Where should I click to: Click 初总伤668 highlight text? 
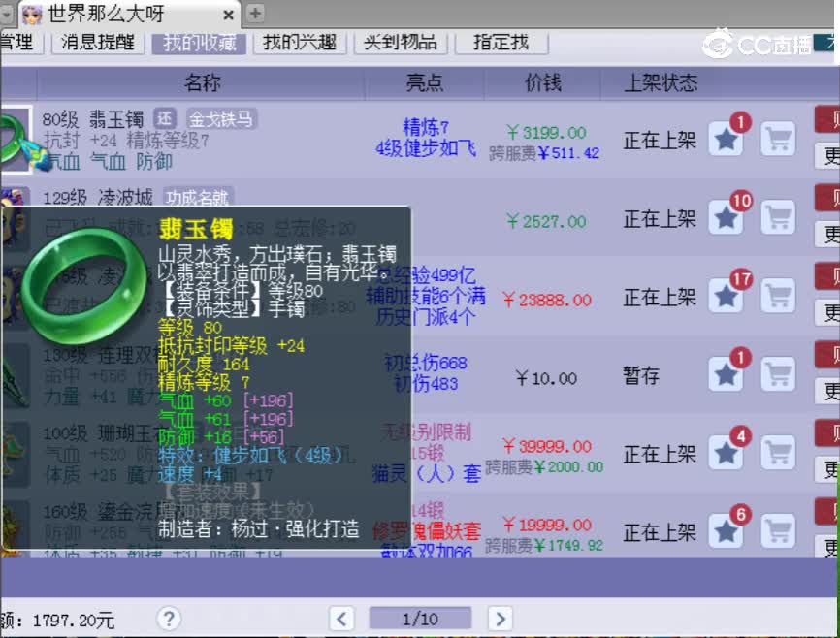pos(426,364)
